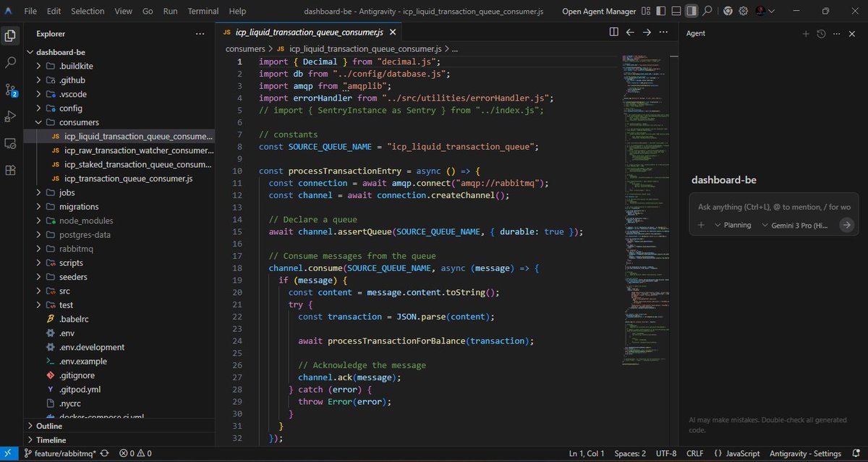This screenshot has width=868, height=462.
Task: Click Spaces: 2 indentation setting
Action: click(x=630, y=453)
